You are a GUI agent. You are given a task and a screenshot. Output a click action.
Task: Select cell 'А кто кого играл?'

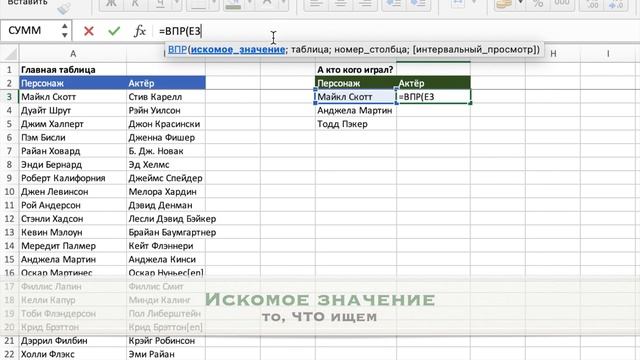[356, 70]
